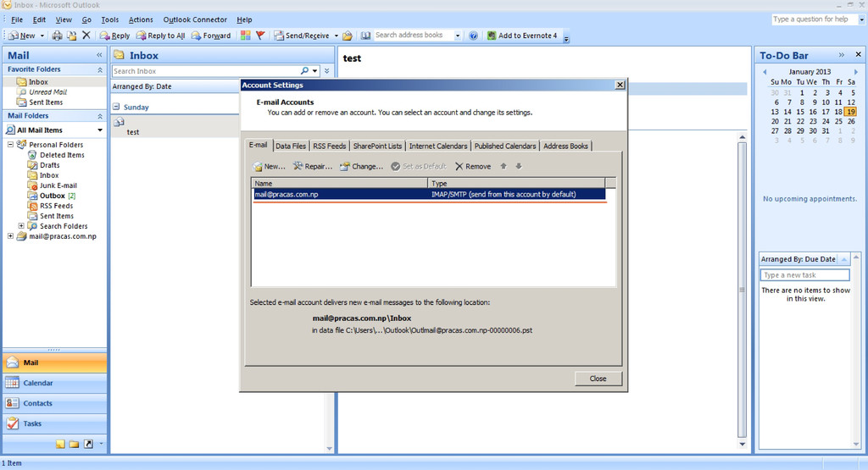Click Change… in Account Settings
This screenshot has width=868, height=470.
tap(361, 167)
